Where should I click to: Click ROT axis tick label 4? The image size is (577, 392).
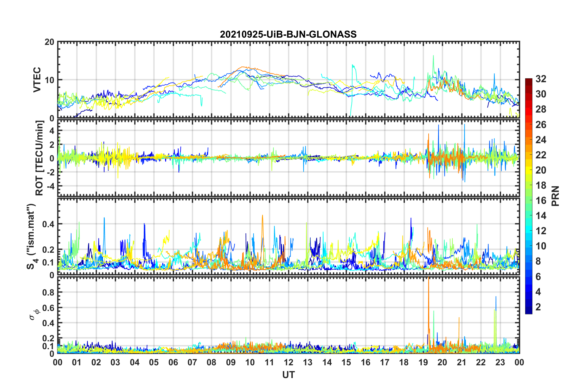52,130
